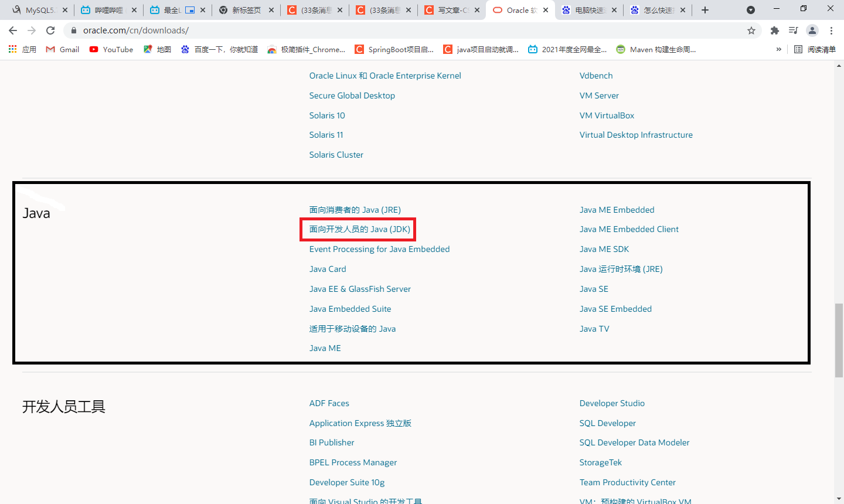Click the Chrome profile avatar

coord(812,30)
